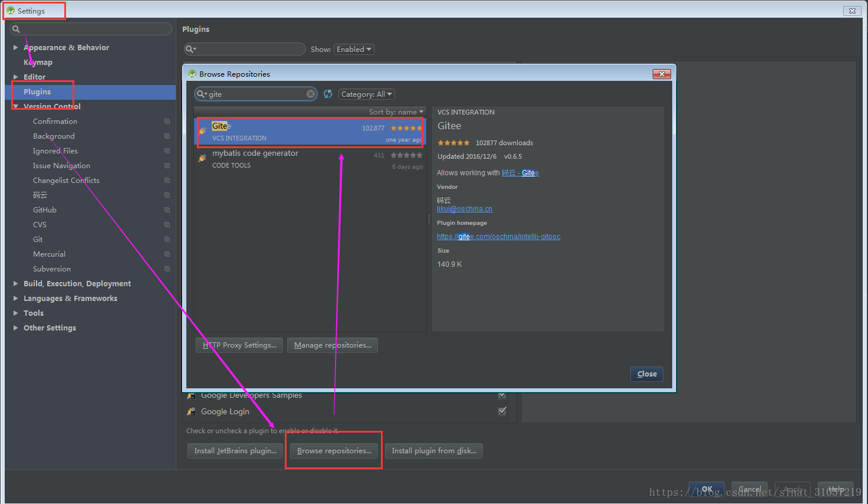Click the OK button in Settings
The width and height of the screenshot is (868, 504).
pyautogui.click(x=707, y=489)
